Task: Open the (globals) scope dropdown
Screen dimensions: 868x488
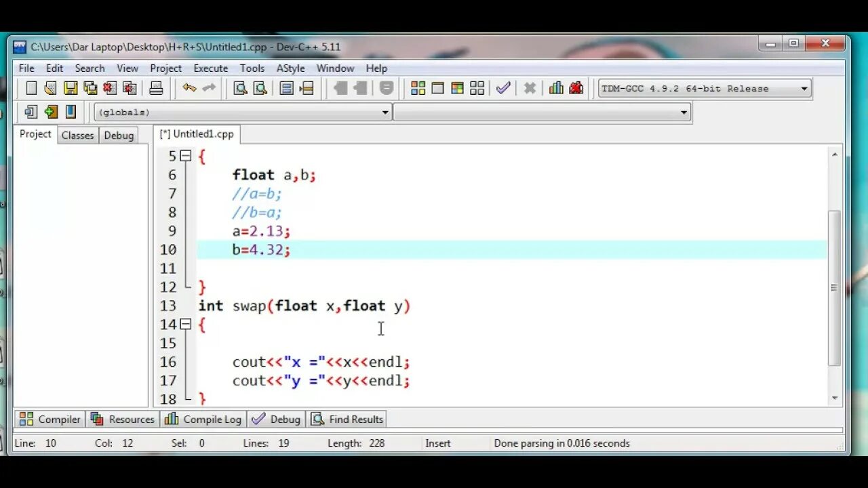Action: (243, 113)
